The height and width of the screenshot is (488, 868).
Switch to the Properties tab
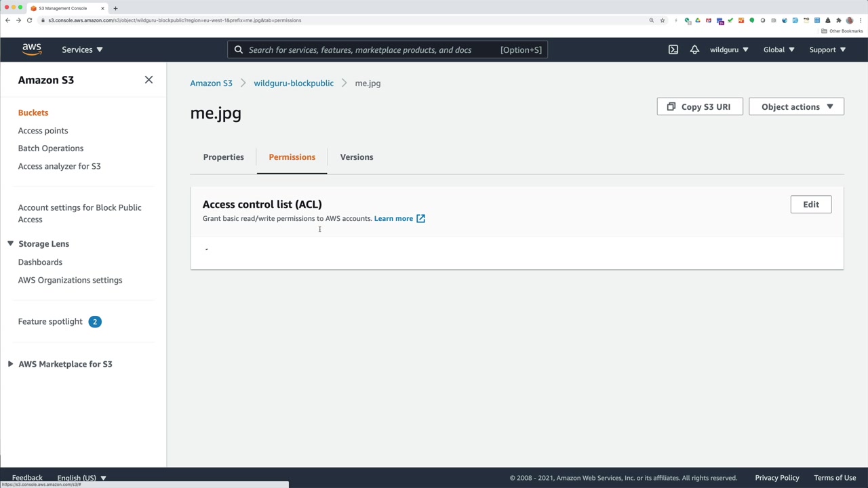(223, 157)
